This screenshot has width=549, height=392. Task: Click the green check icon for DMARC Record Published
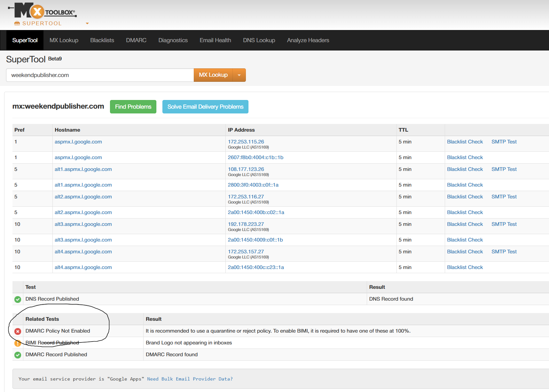18,355
